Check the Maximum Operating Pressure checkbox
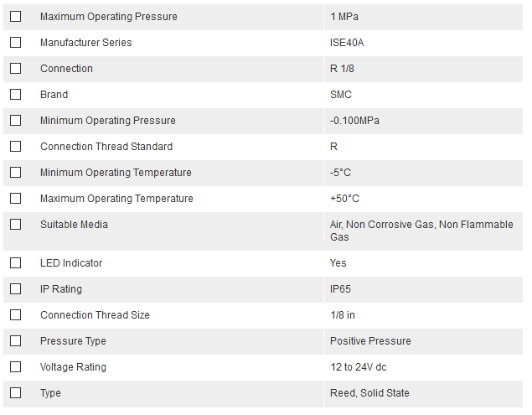Image resolution: width=532 pixels, height=415 pixels. tap(16, 16)
